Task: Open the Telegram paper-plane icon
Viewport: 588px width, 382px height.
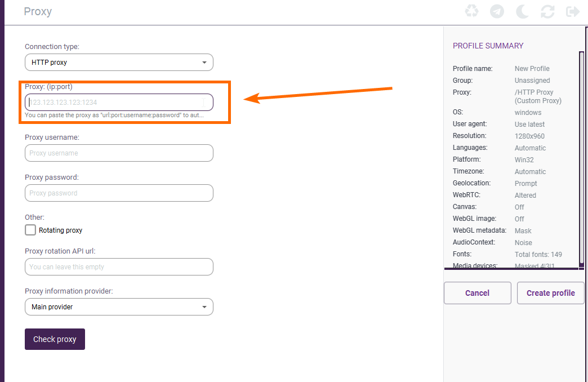Action: (x=497, y=11)
